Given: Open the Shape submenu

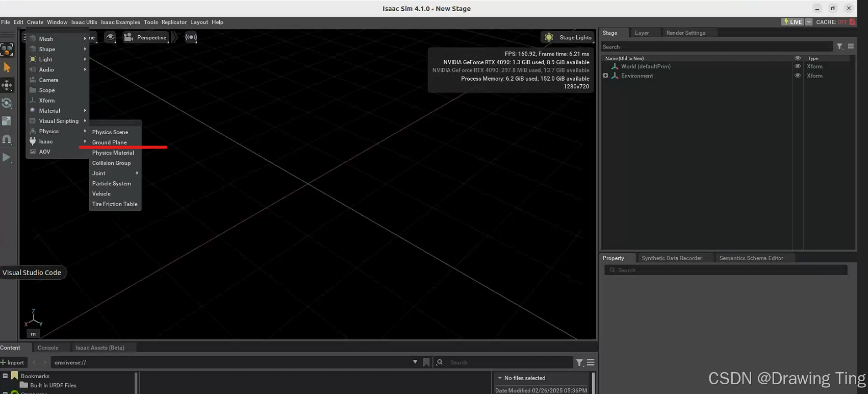Looking at the screenshot, I should tap(58, 49).
